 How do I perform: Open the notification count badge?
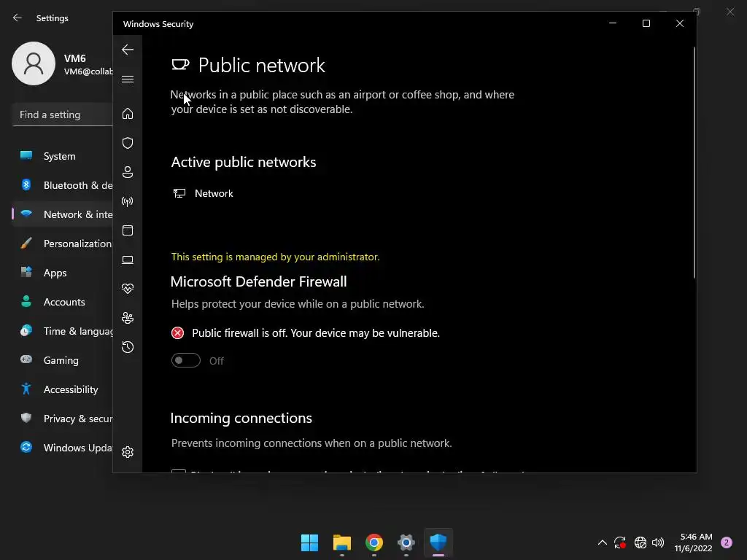click(x=727, y=542)
